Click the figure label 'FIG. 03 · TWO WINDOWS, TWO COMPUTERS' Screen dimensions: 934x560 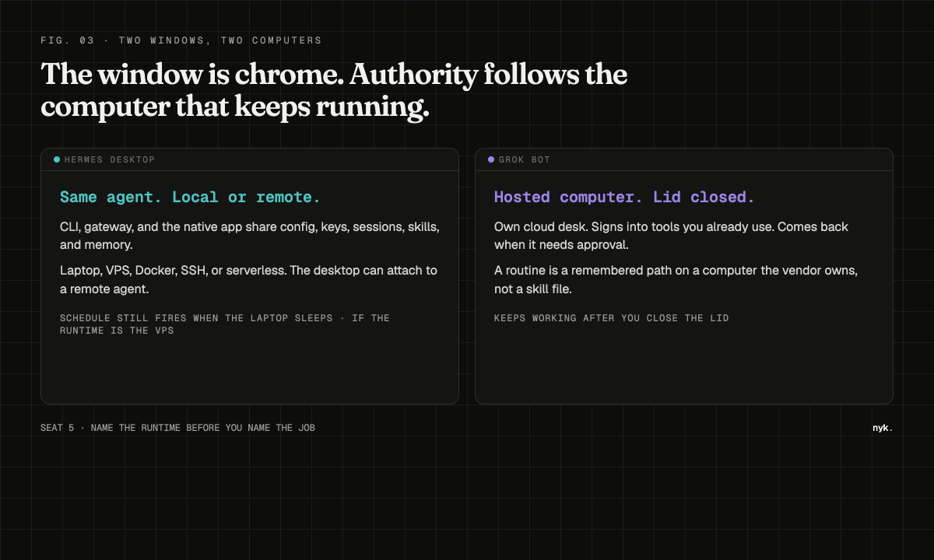pyautogui.click(x=181, y=40)
